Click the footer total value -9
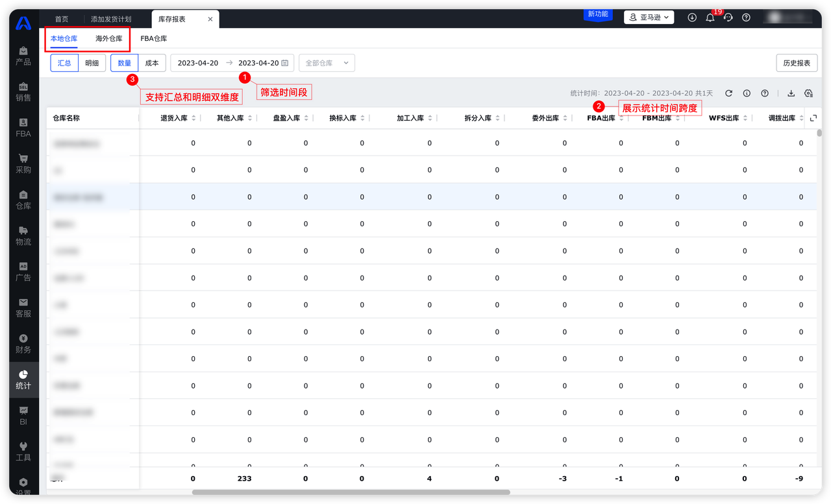The width and height of the screenshot is (831, 504). (x=800, y=479)
